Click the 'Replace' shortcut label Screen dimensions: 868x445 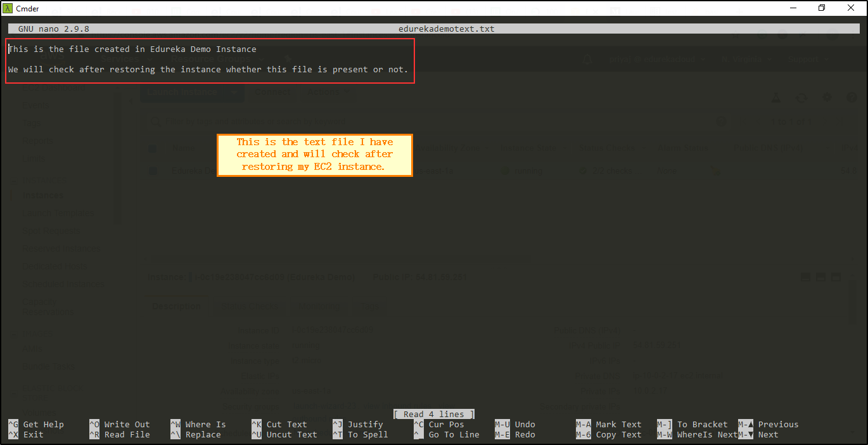coord(203,435)
